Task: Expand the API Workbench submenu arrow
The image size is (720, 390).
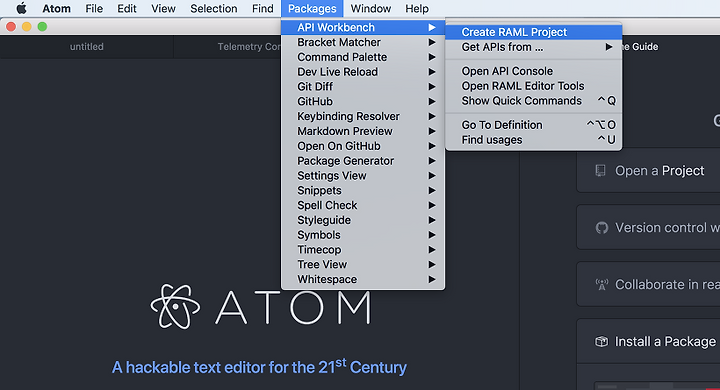Action: (x=432, y=28)
